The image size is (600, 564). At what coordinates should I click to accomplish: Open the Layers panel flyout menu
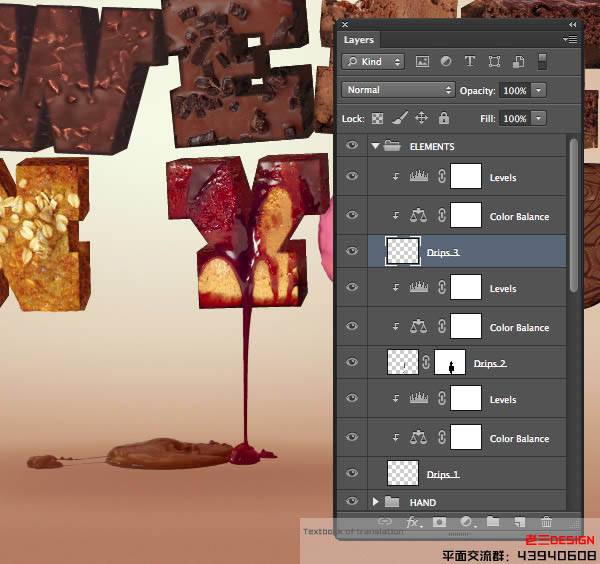[x=570, y=39]
